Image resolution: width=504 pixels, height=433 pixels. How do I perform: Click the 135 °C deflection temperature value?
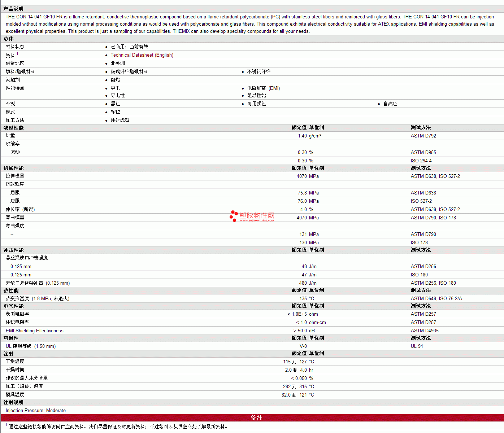pyautogui.click(x=307, y=299)
